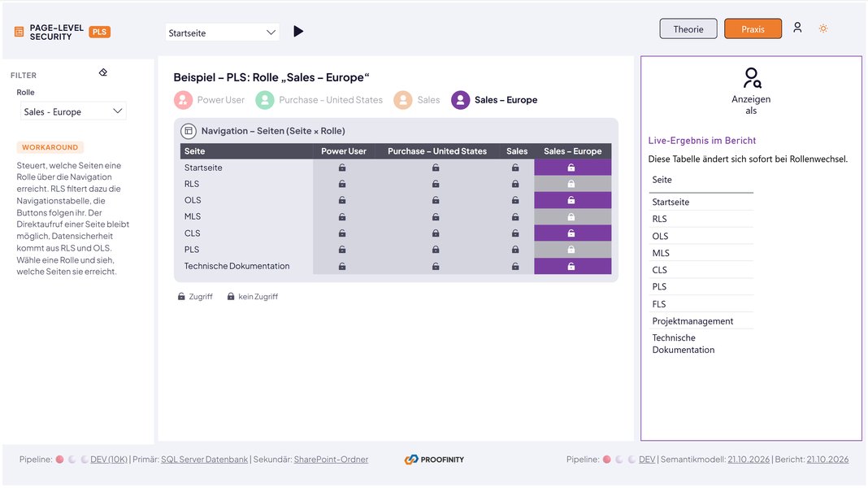
Task: Click the Bericht date link
Action: coord(827,460)
